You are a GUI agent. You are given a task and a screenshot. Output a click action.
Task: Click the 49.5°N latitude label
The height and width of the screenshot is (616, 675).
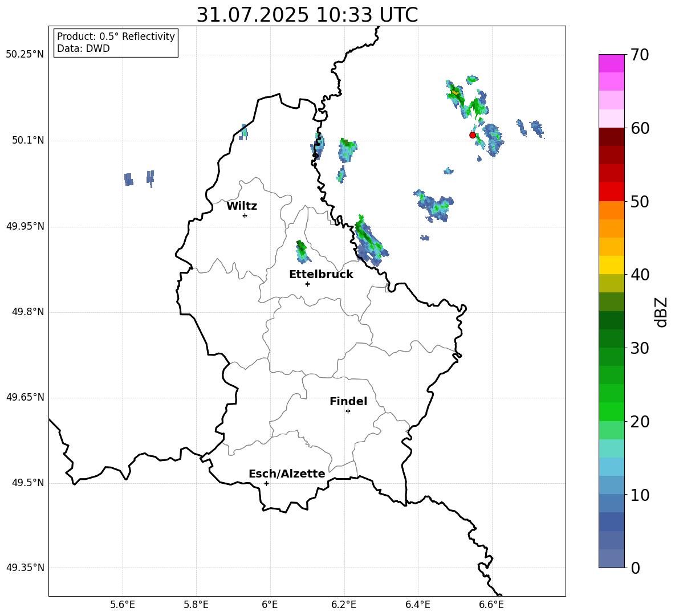click(x=28, y=483)
